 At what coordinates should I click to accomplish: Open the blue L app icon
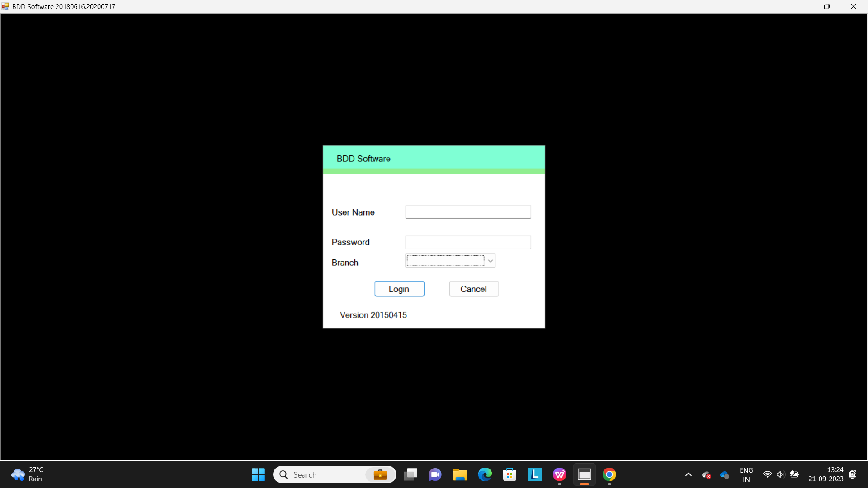pyautogui.click(x=535, y=474)
